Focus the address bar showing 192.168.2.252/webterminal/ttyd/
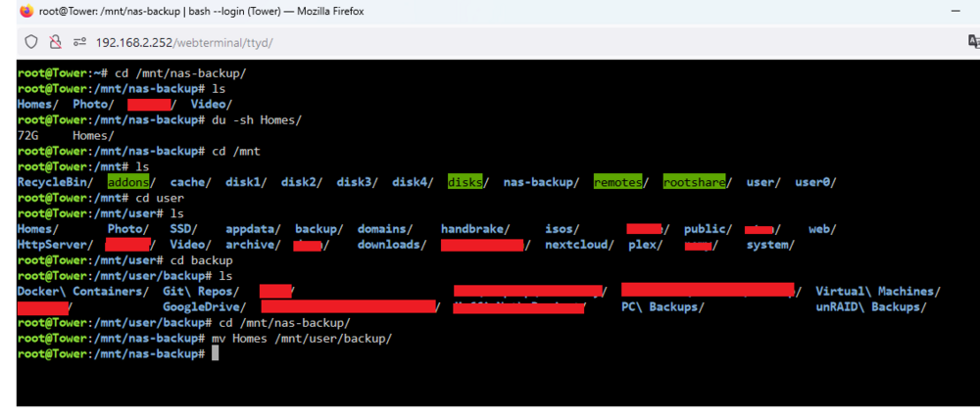Viewport: 980px width, 416px height. pos(184,42)
